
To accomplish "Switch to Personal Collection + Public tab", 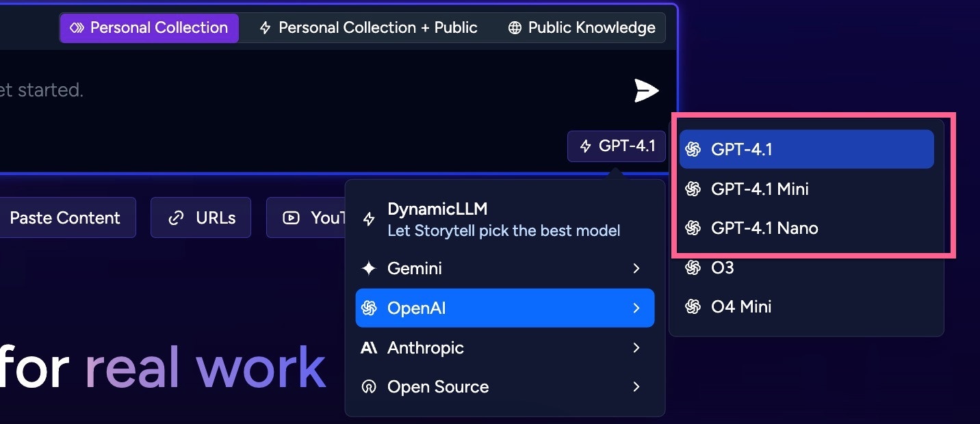I will pos(368,28).
